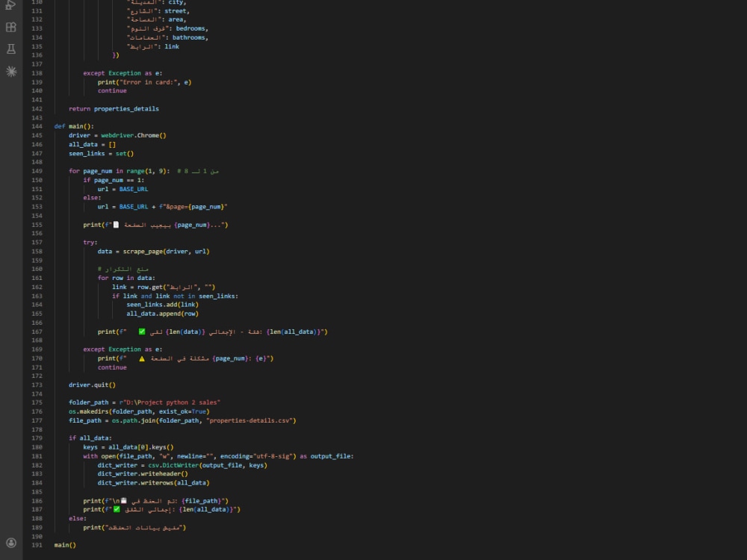Click 'area,' value on line 132
This screenshot has height=560, width=747.
pos(177,19)
